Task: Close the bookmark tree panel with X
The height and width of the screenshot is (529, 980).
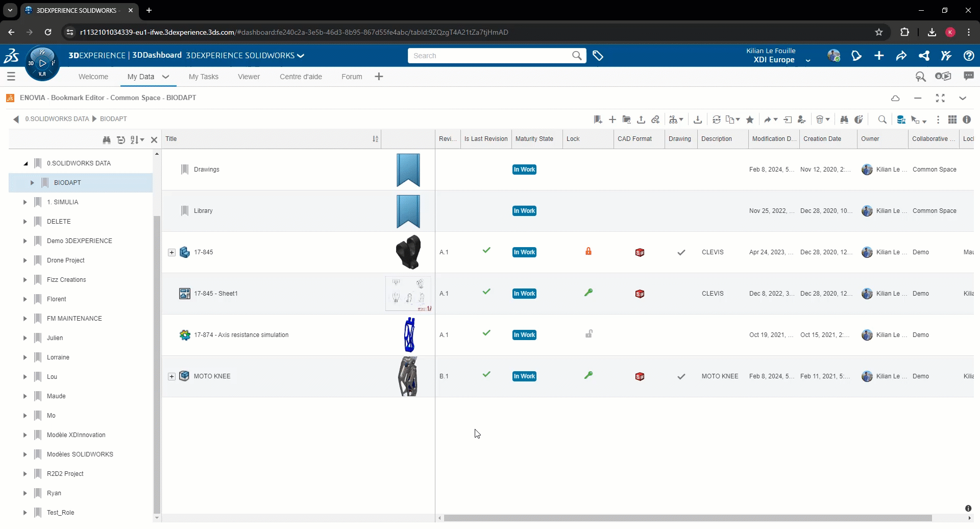Action: coord(154,139)
